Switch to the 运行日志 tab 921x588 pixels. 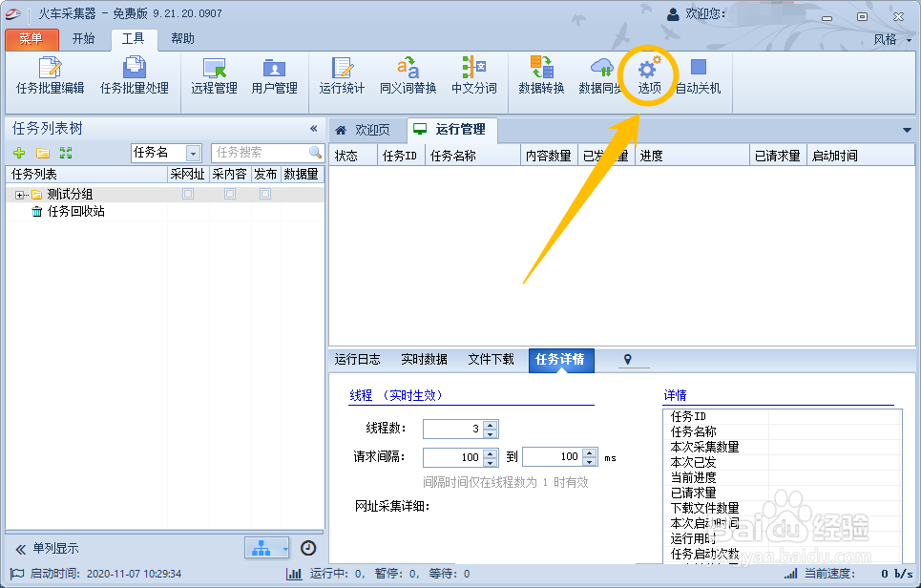pyautogui.click(x=358, y=360)
